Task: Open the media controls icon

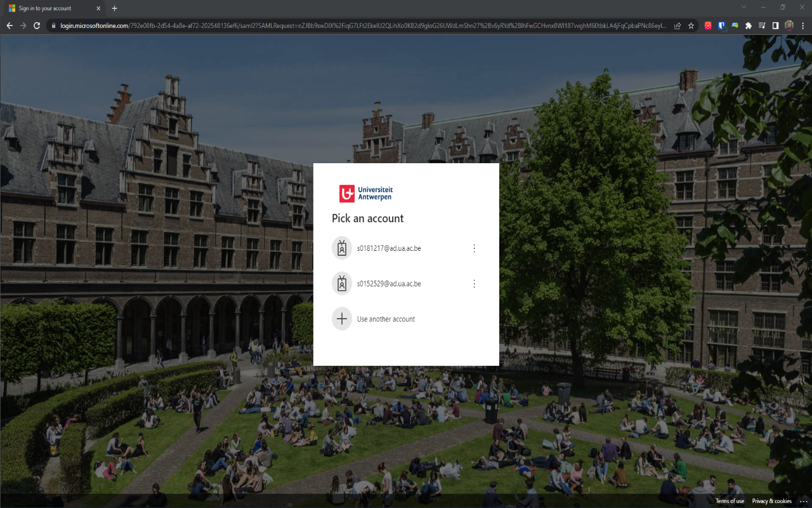Action: [x=762, y=26]
